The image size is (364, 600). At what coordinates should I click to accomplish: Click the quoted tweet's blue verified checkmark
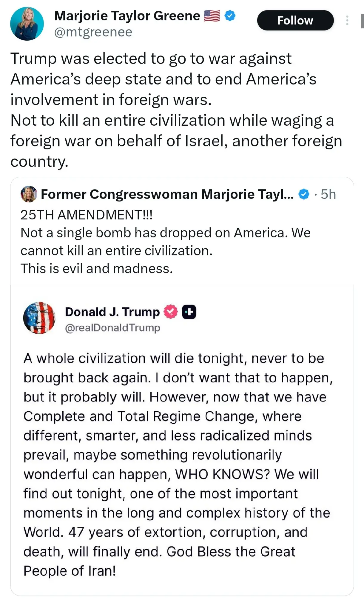click(x=304, y=194)
